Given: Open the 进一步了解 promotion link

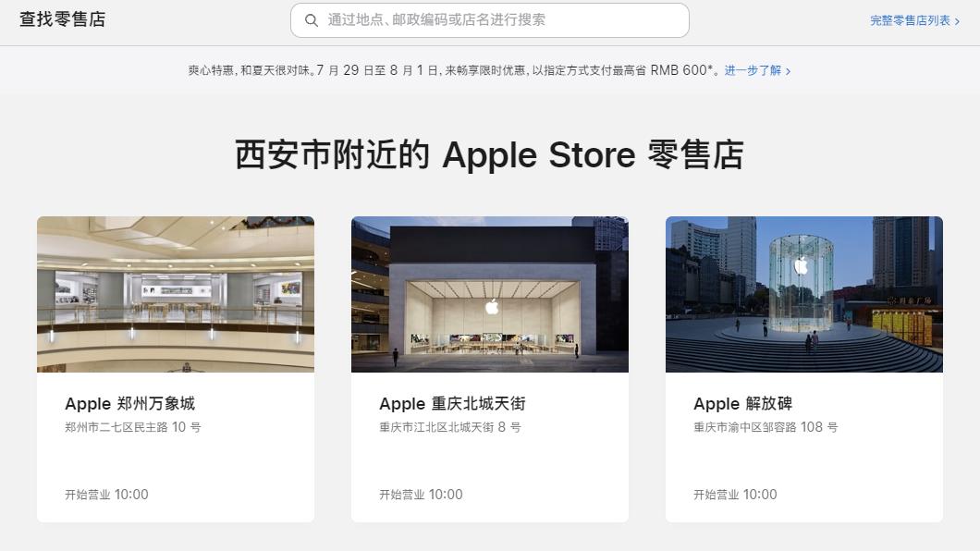Looking at the screenshot, I should point(753,70).
